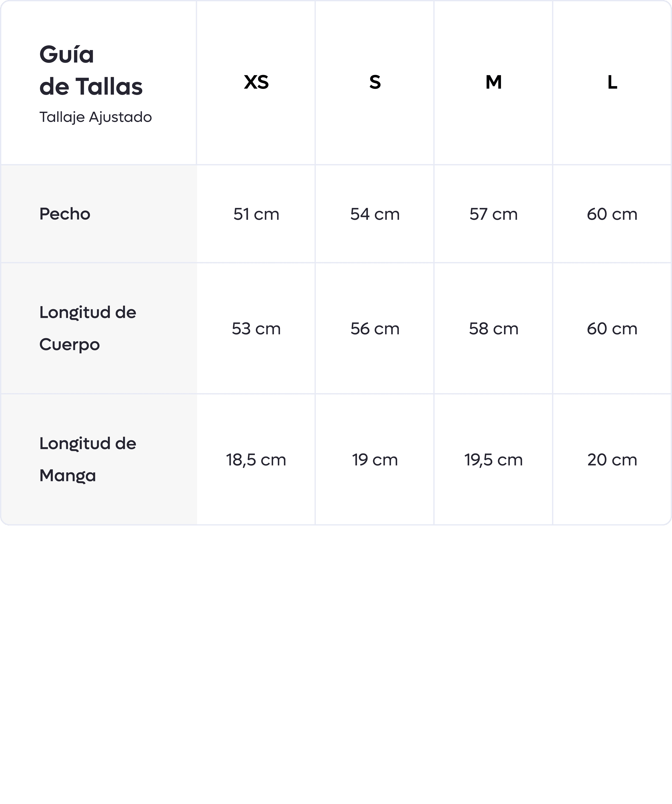Select the "Tallaje Ajustado" subtitle text
Viewport: 672px width, 804px height.
click(x=95, y=117)
